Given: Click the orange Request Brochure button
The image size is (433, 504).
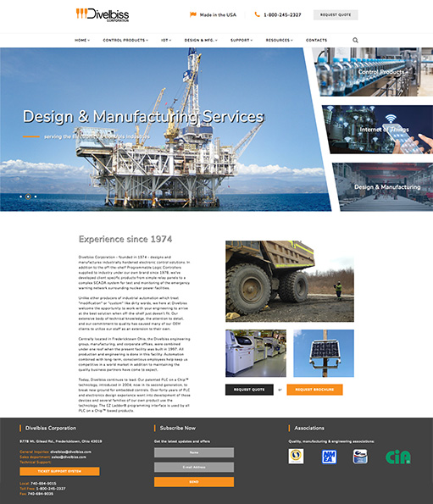Looking at the screenshot, I should 314,390.
